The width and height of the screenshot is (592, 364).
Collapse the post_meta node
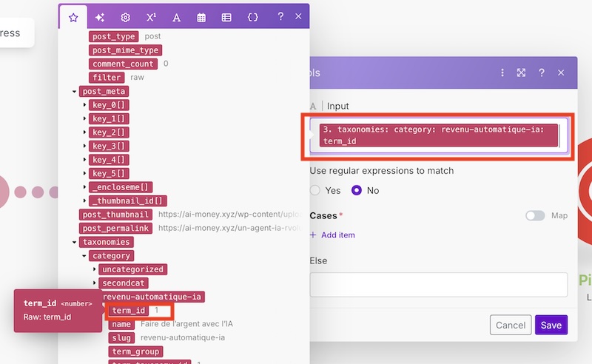75,92
